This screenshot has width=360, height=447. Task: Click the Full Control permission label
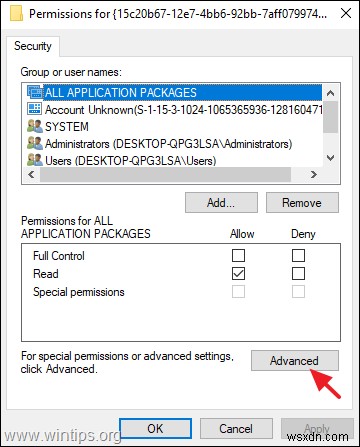coord(59,256)
